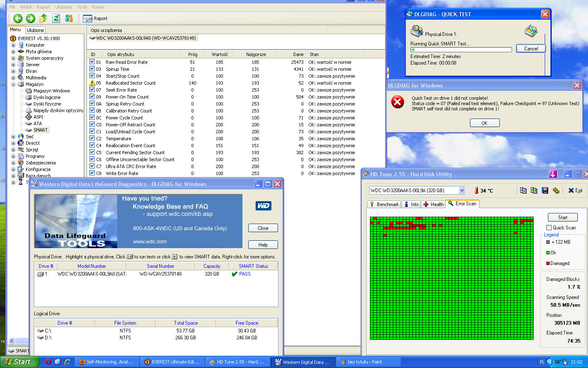Viewport: 588px width, 368px height.
Task: Click Exit in the HD Tune toolbar
Action: click(x=575, y=191)
